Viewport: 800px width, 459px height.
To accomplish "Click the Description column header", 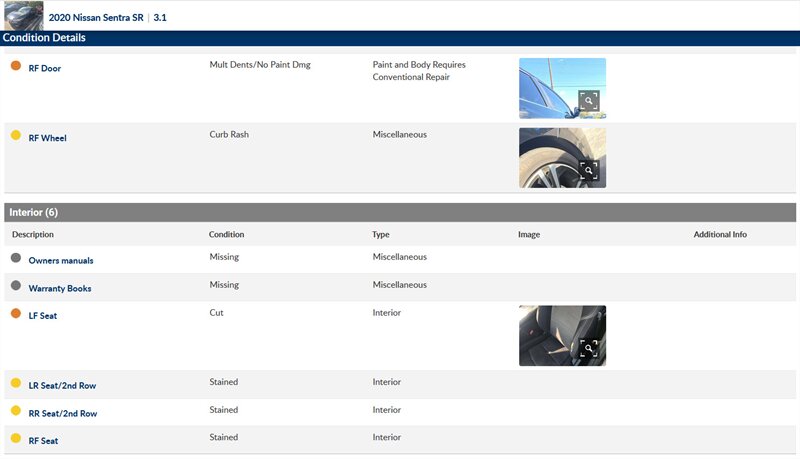I will 33,235.
